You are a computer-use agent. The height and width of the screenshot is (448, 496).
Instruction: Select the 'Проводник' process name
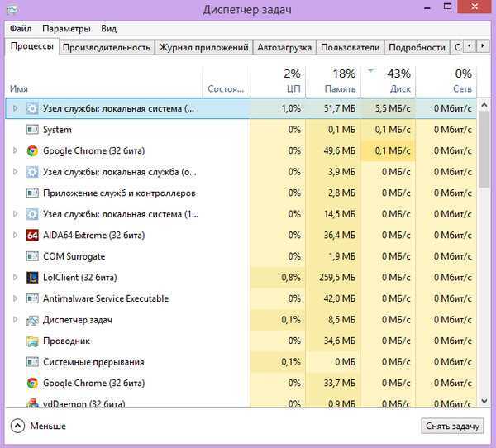[66, 341]
